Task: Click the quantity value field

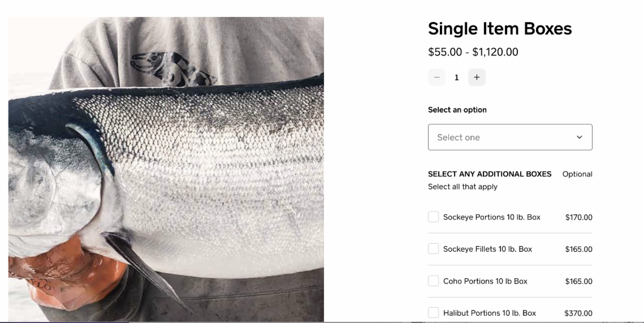Action: tap(456, 77)
